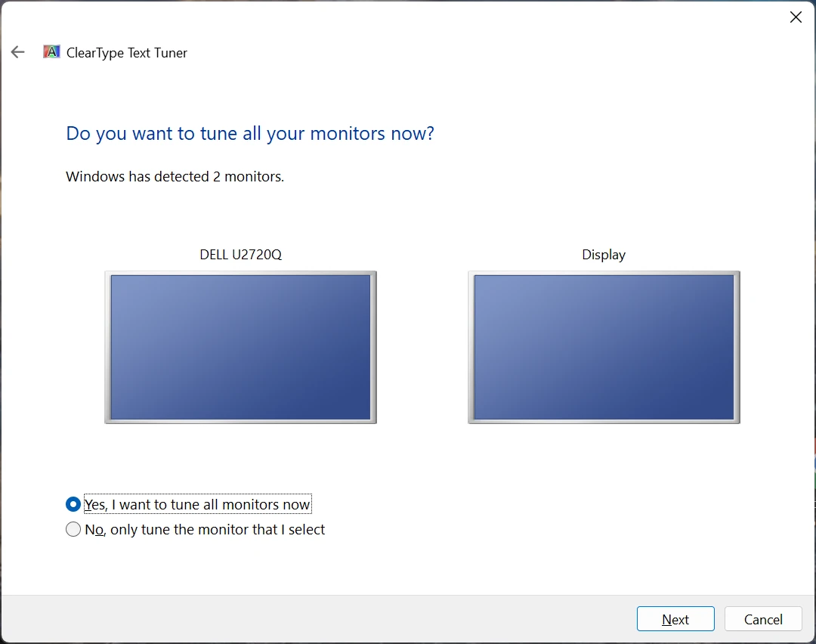This screenshot has height=644, width=816.
Task: Click the "Display" monitor label
Action: 603,255
